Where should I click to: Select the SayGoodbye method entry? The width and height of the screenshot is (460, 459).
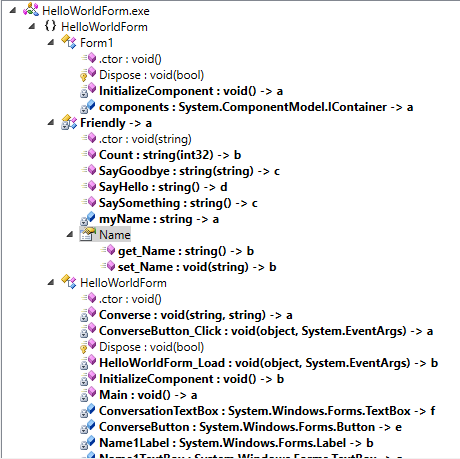[189, 171]
